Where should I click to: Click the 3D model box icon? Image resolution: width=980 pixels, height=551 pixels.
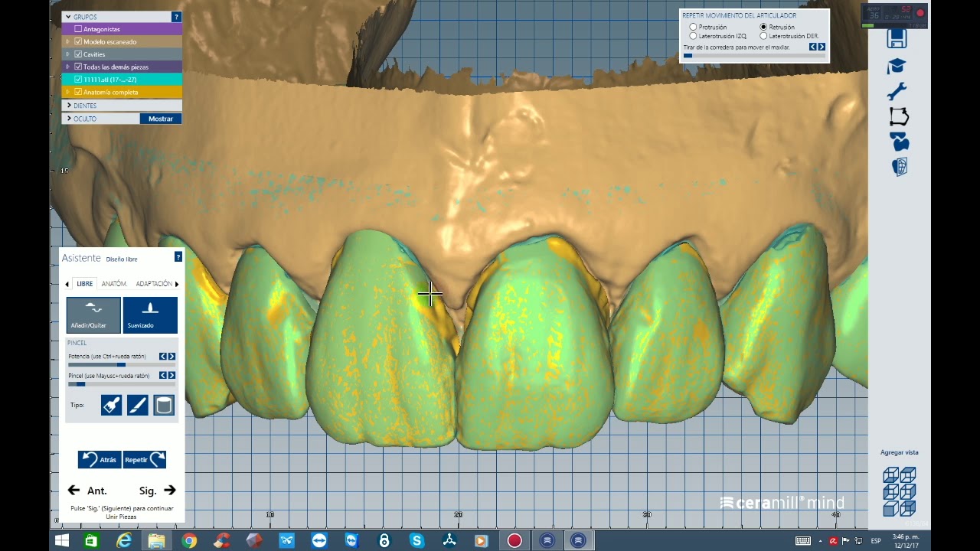[900, 167]
